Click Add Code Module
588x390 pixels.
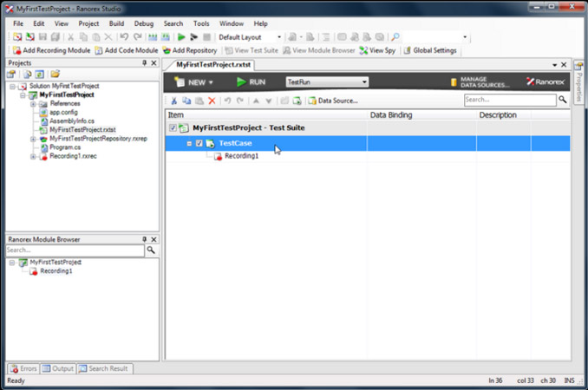click(127, 50)
